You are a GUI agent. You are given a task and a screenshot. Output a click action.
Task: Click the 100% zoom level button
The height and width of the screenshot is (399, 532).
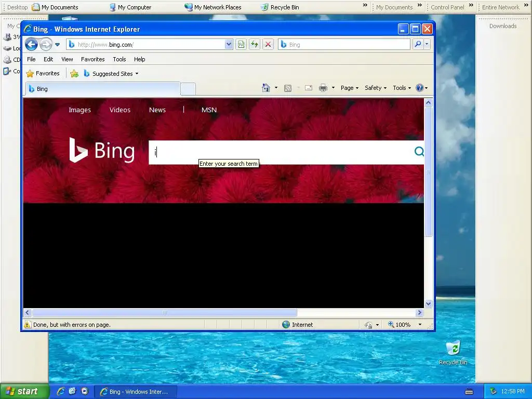[x=400, y=325]
